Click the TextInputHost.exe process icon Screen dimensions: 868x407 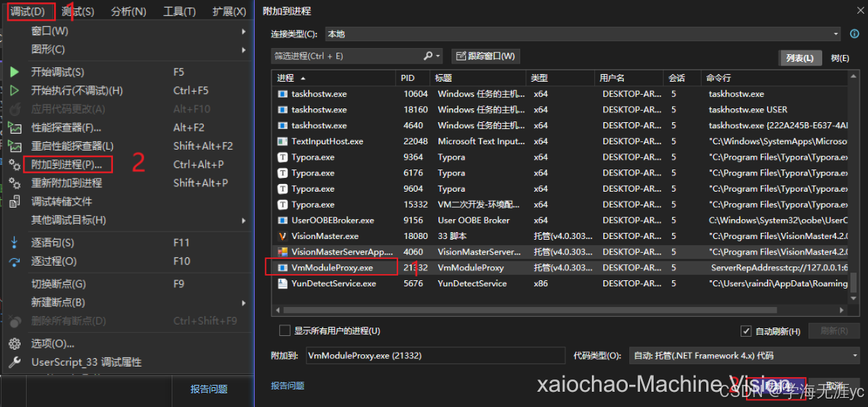282,141
